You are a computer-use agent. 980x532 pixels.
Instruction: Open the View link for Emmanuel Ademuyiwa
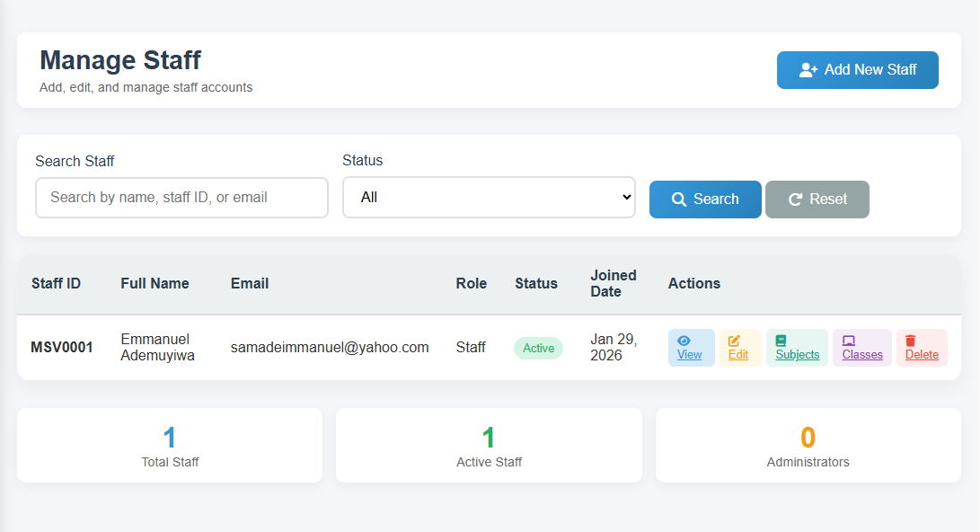[689, 355]
